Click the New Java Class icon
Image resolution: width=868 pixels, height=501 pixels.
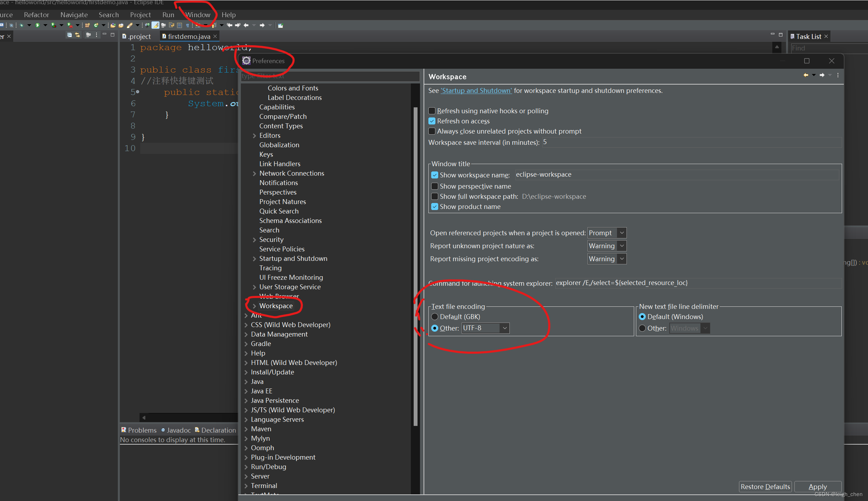(x=96, y=25)
